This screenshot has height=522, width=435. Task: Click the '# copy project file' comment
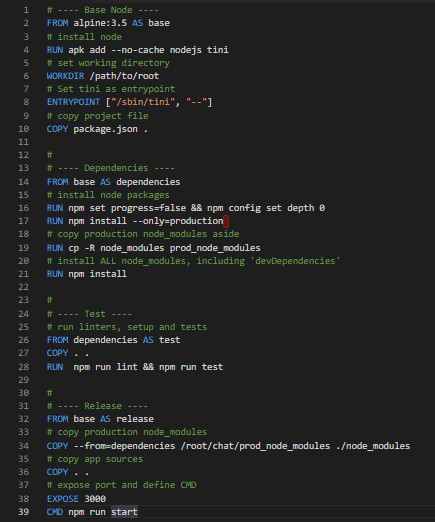98,116
